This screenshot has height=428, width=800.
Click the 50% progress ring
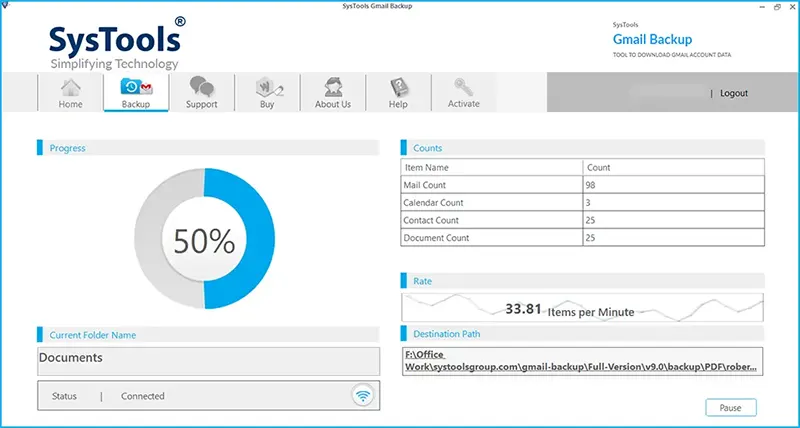tap(204, 239)
